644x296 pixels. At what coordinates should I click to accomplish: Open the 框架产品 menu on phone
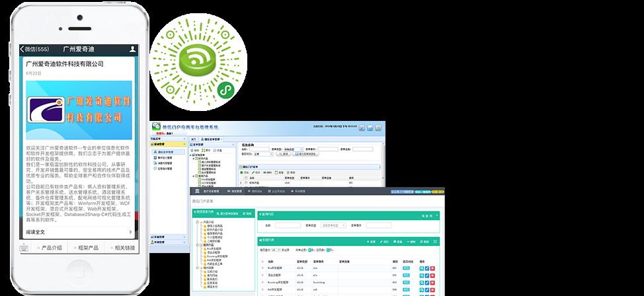pos(85,248)
